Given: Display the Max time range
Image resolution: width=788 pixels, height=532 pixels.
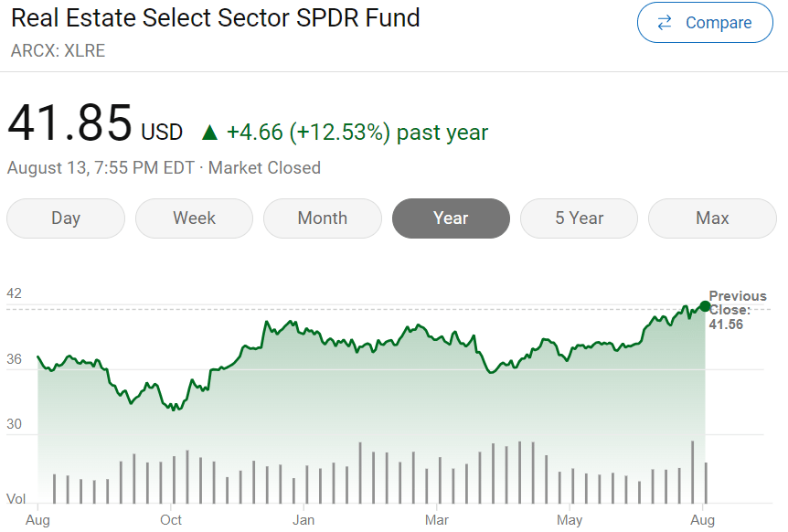Looking at the screenshot, I should pos(712,218).
